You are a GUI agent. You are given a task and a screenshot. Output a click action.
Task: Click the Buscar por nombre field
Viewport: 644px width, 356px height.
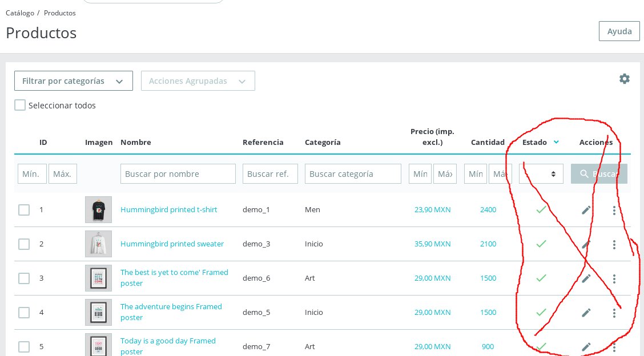178,174
